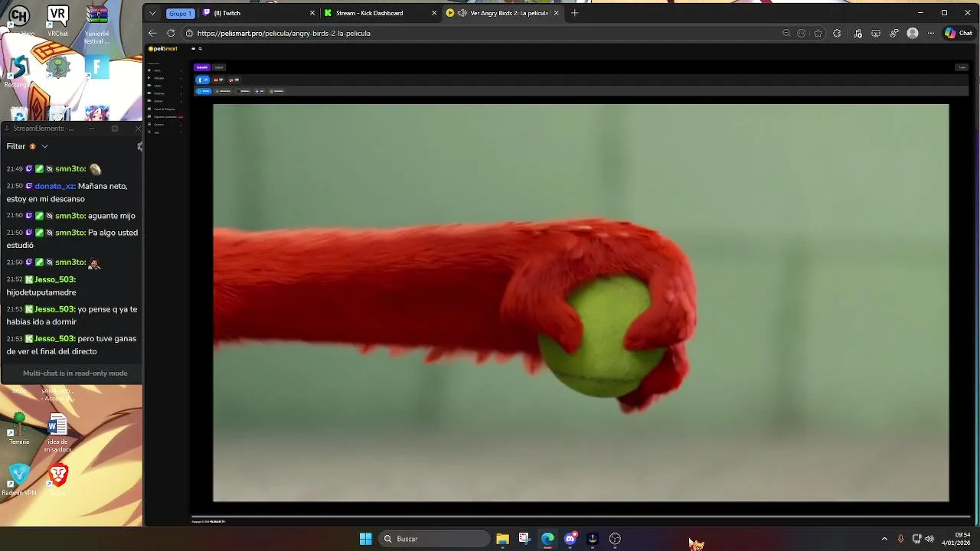Open the idea de misa.docx document

[57, 432]
